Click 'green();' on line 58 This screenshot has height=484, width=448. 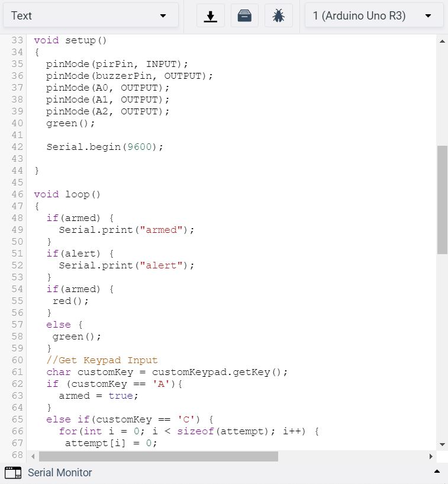[x=77, y=336]
